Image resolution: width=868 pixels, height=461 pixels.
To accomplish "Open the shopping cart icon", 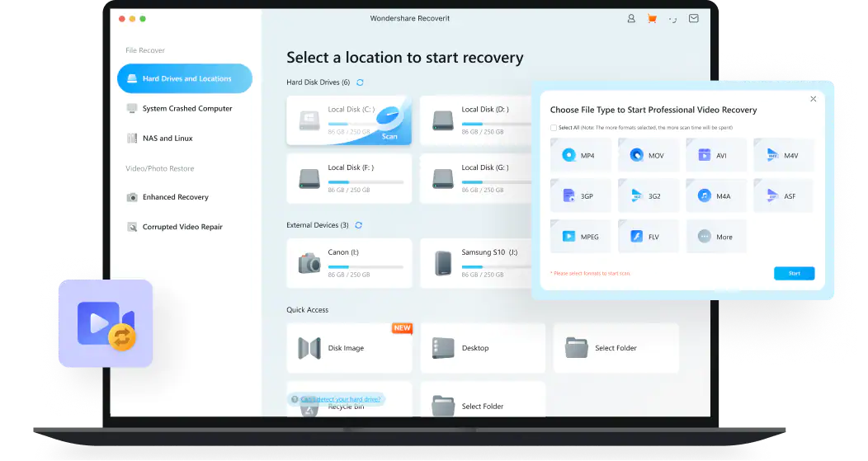I will [x=652, y=18].
